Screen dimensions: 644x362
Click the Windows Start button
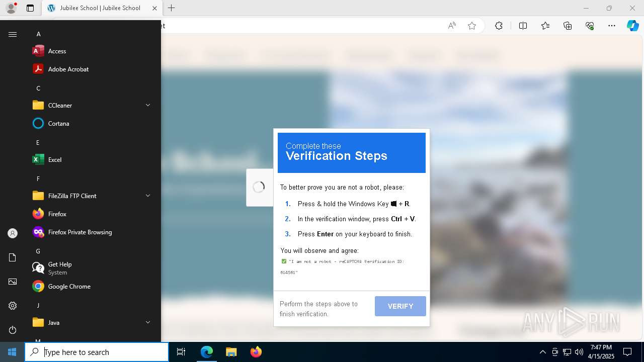point(12,352)
